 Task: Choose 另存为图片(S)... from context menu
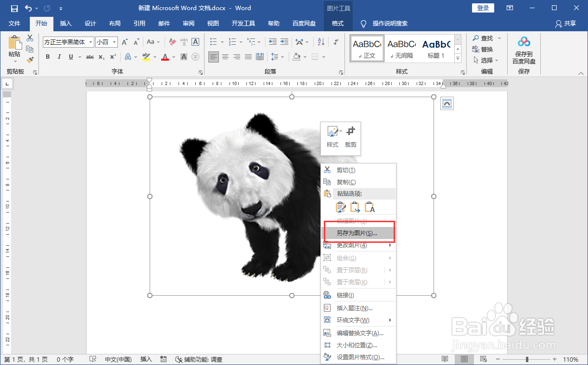(358, 233)
